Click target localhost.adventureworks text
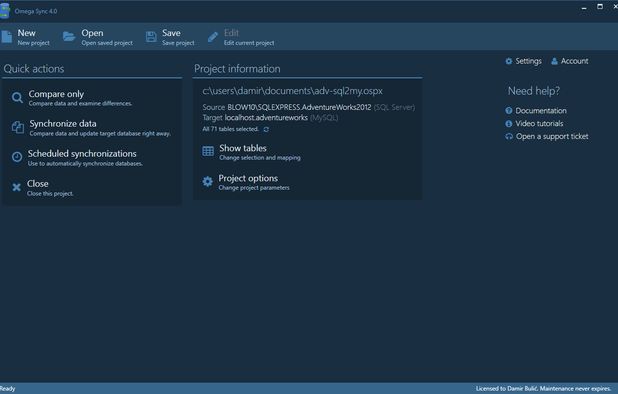The image size is (618, 394). tap(266, 117)
